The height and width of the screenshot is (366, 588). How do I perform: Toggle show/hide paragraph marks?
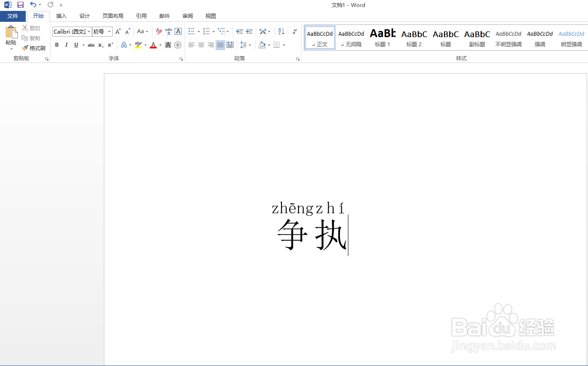[x=295, y=31]
